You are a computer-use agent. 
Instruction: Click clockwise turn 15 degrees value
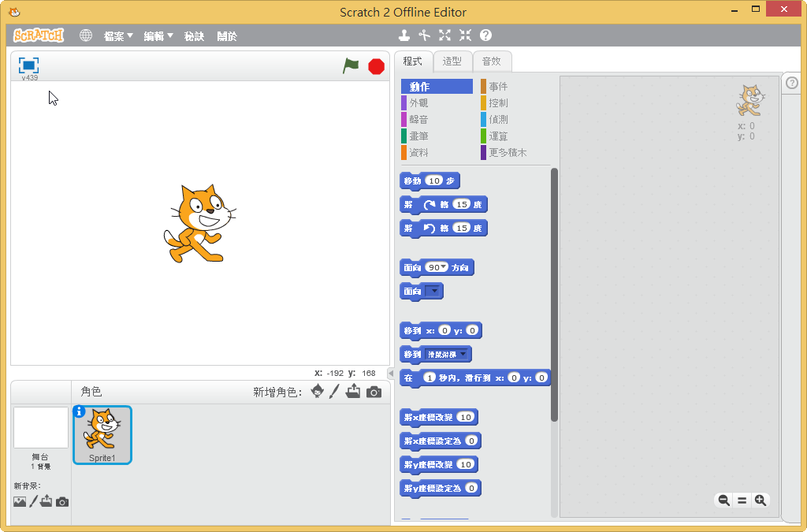click(462, 204)
